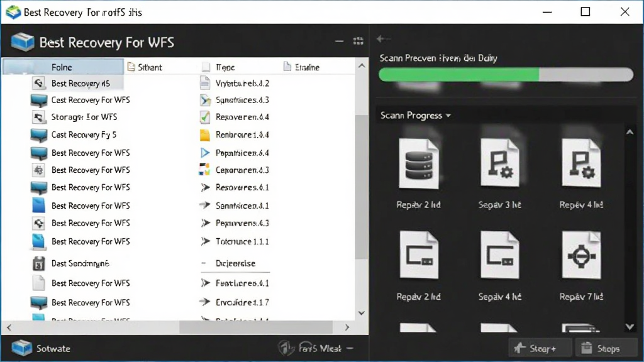Click the drive icon beside Cast Recovery Fy 5
The height and width of the screenshot is (362, 644).
pos(39,135)
